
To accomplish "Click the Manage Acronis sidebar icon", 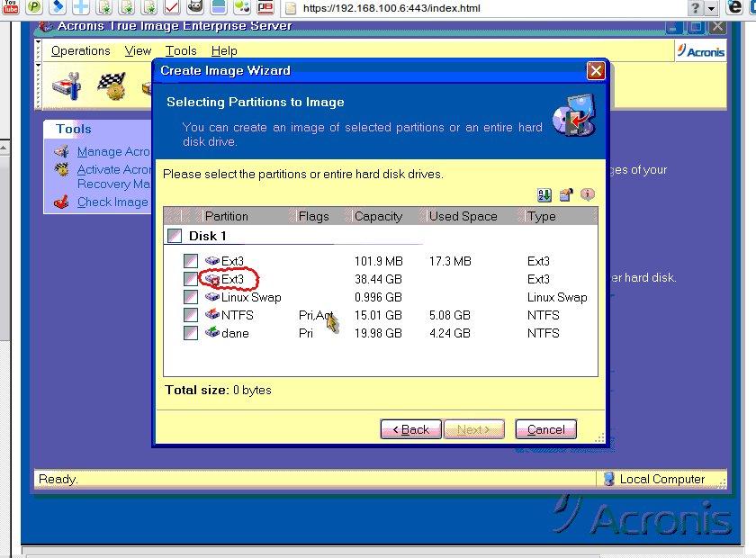I will tap(62, 151).
